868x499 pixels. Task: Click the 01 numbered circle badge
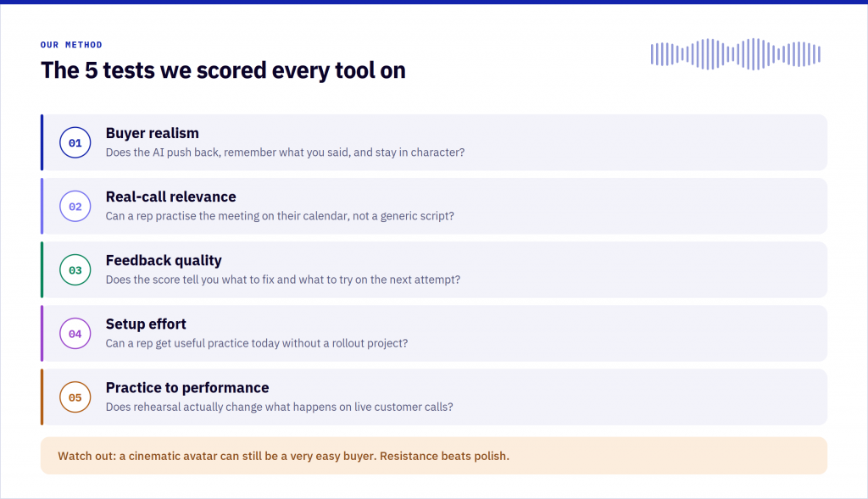75,142
